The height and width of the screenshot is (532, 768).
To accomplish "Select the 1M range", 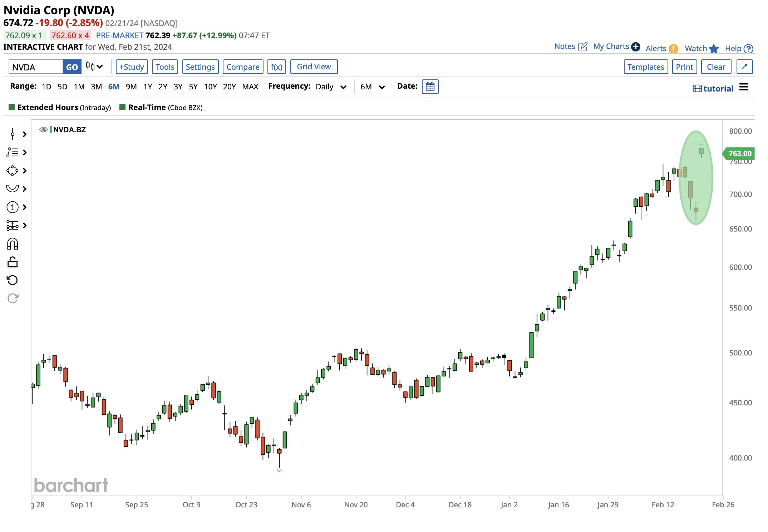I will point(79,87).
